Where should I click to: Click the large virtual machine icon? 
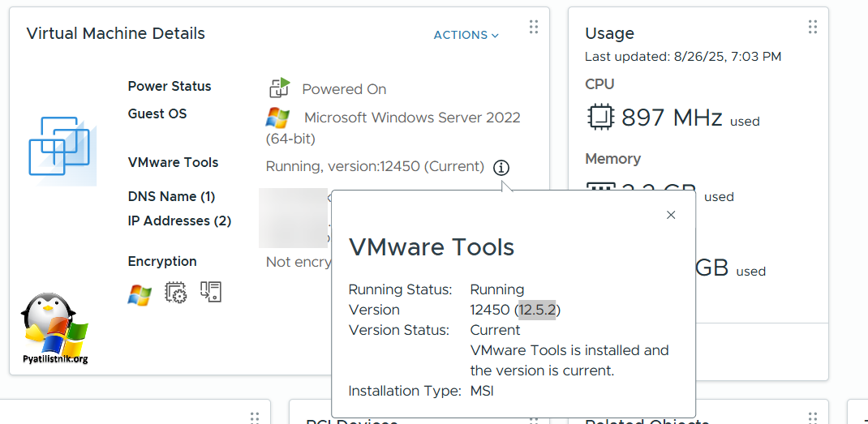click(x=62, y=151)
